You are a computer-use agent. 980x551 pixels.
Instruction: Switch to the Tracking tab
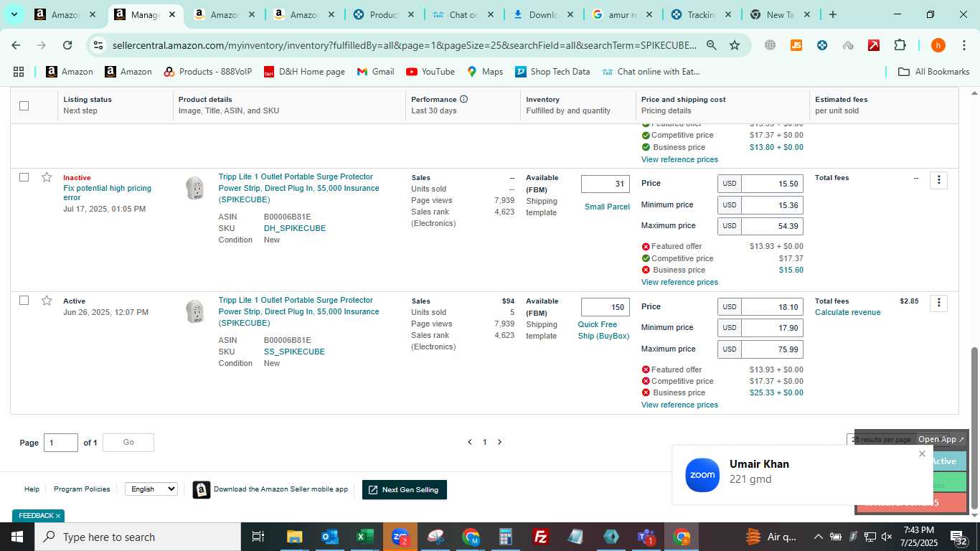pos(700,14)
